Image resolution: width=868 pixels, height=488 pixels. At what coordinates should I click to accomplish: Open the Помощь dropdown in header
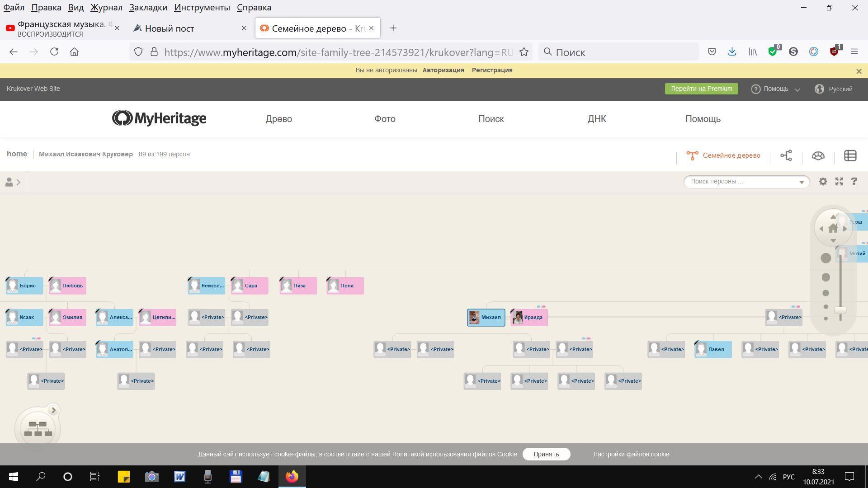(776, 89)
